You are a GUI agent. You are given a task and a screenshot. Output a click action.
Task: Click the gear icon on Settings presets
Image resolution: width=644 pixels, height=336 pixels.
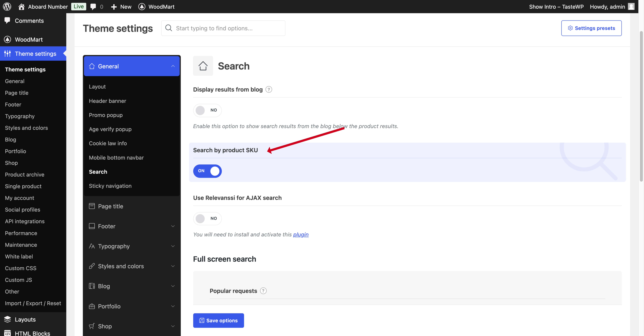tap(570, 28)
